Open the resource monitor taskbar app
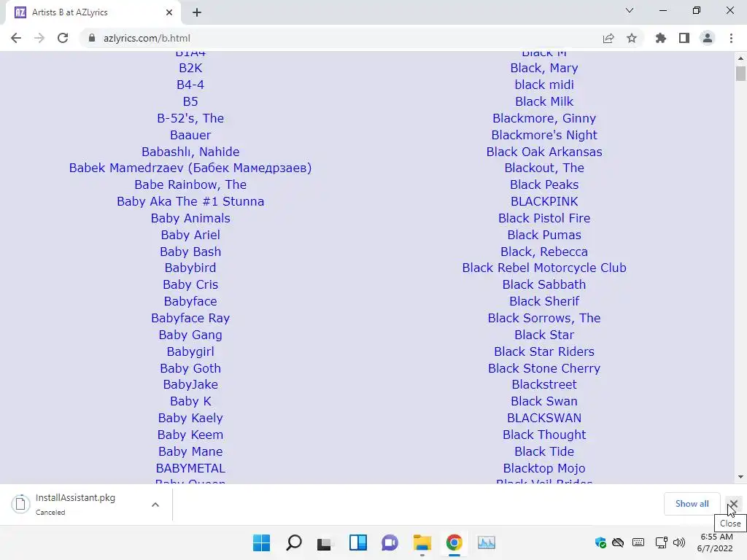The width and height of the screenshot is (747, 560). pyautogui.click(x=487, y=542)
